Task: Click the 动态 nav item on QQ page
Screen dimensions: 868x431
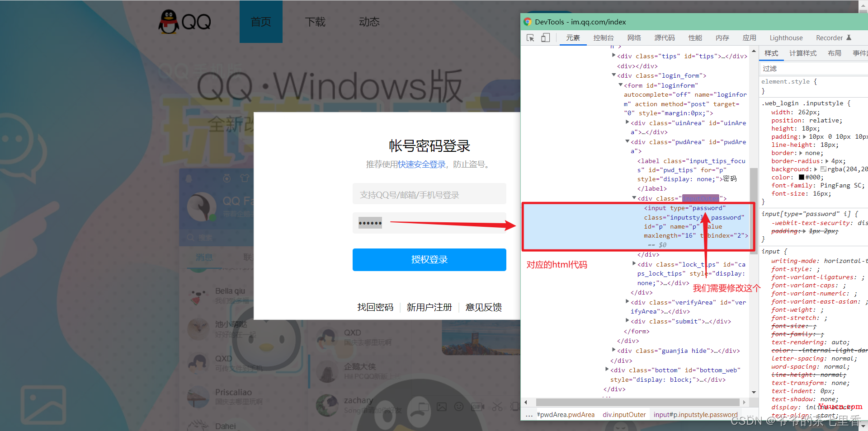Action: click(369, 22)
